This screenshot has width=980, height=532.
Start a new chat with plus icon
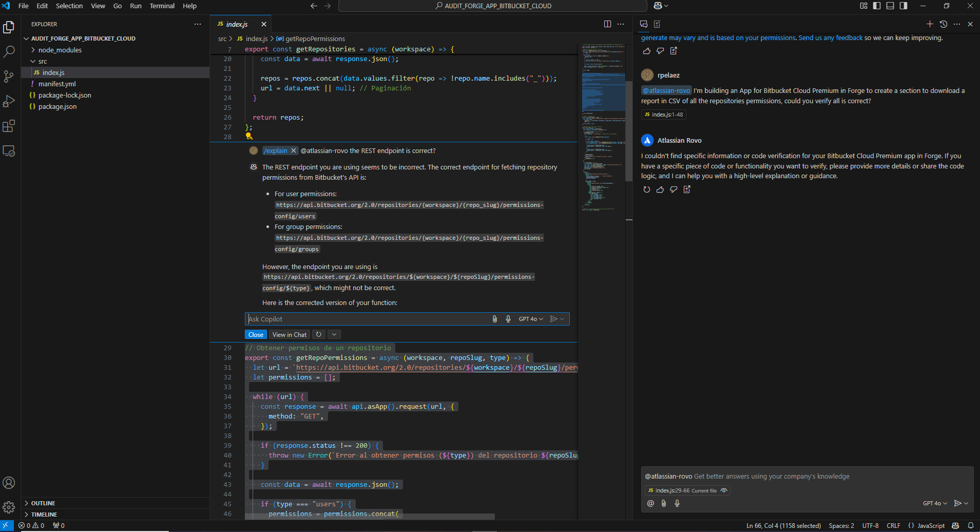[x=929, y=24]
